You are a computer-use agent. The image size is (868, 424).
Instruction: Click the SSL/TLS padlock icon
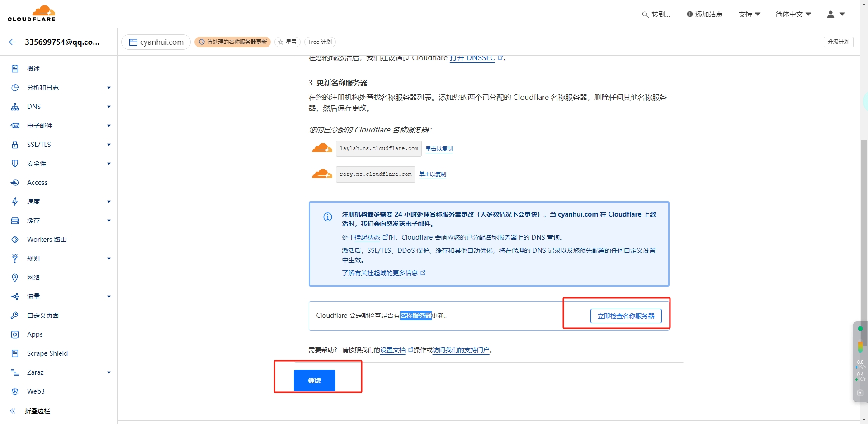(x=15, y=145)
